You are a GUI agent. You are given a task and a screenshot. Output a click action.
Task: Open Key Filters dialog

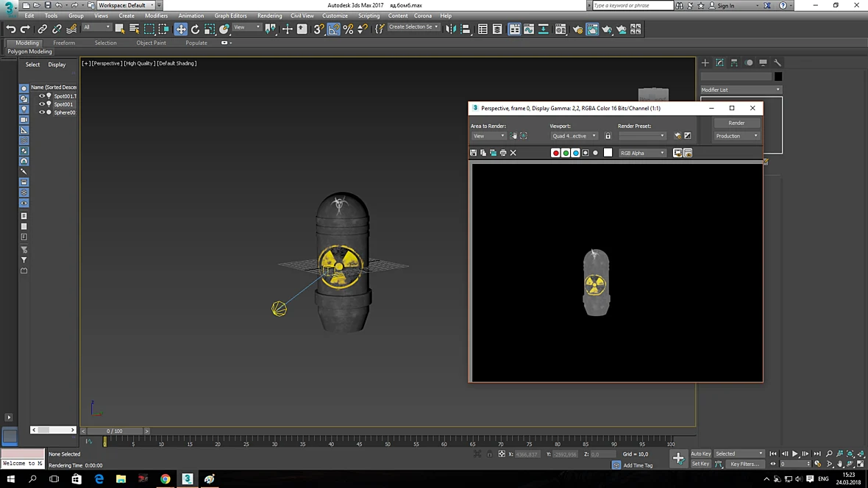pos(744,464)
